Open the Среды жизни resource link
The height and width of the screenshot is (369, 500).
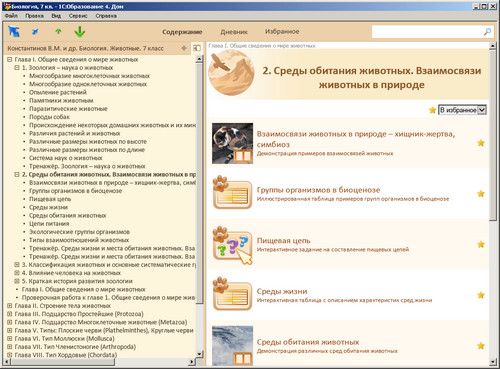click(x=282, y=291)
